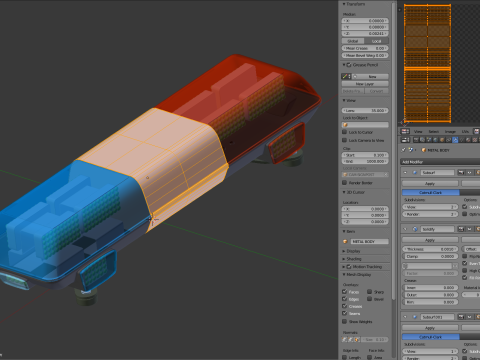Collapse the Mesh Display panel
Screen dimensions: 480x360
[x=344, y=274]
